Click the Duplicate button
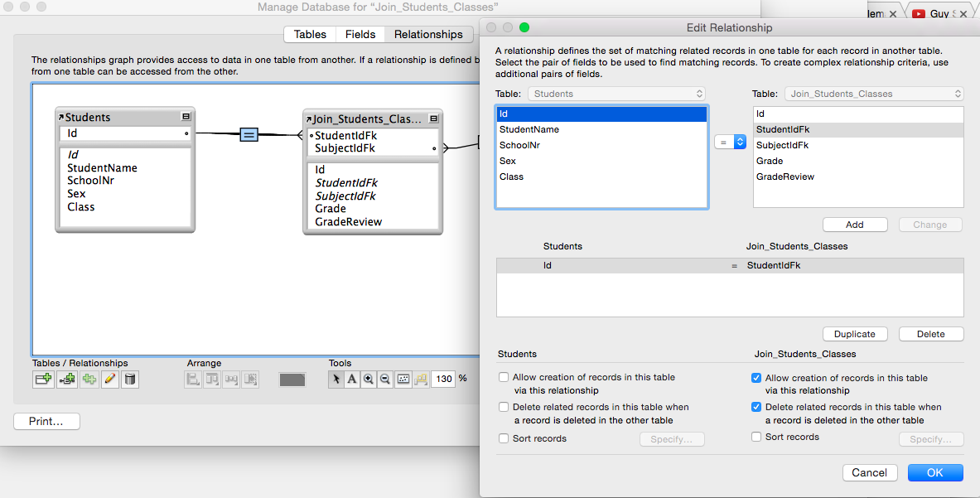This screenshot has height=498, width=980. pos(854,334)
